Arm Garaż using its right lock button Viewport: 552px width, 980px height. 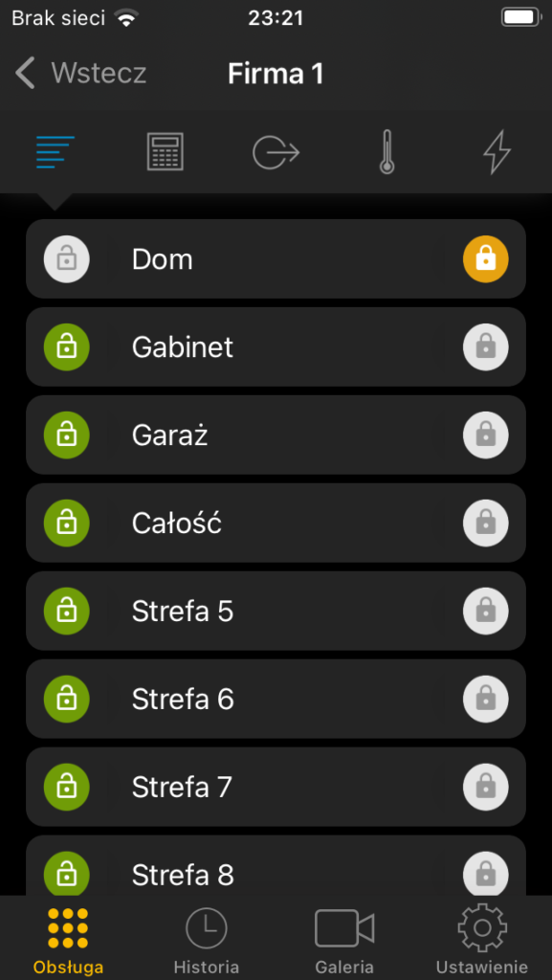point(486,435)
